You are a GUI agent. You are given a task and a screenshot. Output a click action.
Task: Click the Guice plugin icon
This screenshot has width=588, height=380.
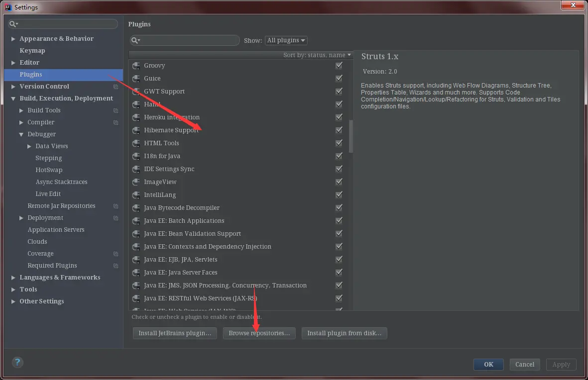coord(136,78)
